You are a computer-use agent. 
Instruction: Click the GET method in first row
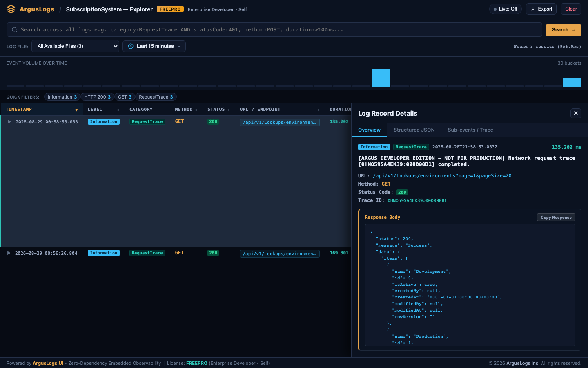(179, 122)
